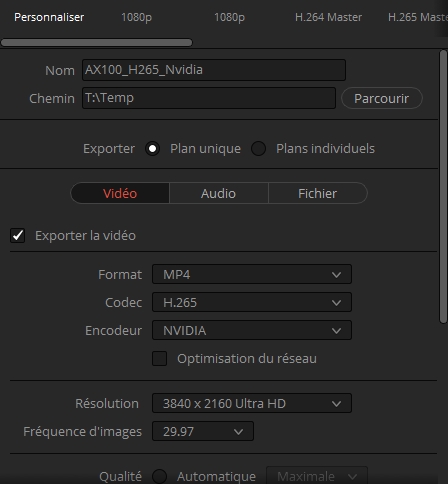Click the Nom text field

click(x=214, y=70)
